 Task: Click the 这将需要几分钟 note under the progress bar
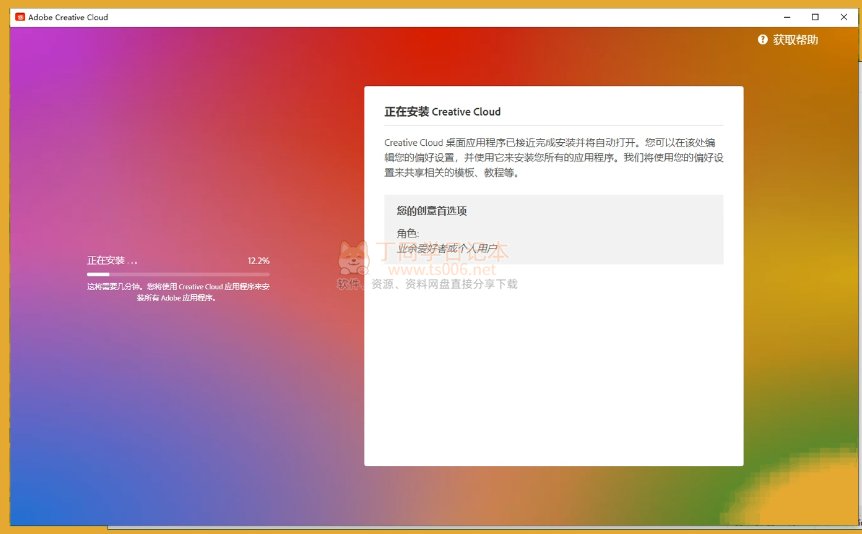(178, 292)
